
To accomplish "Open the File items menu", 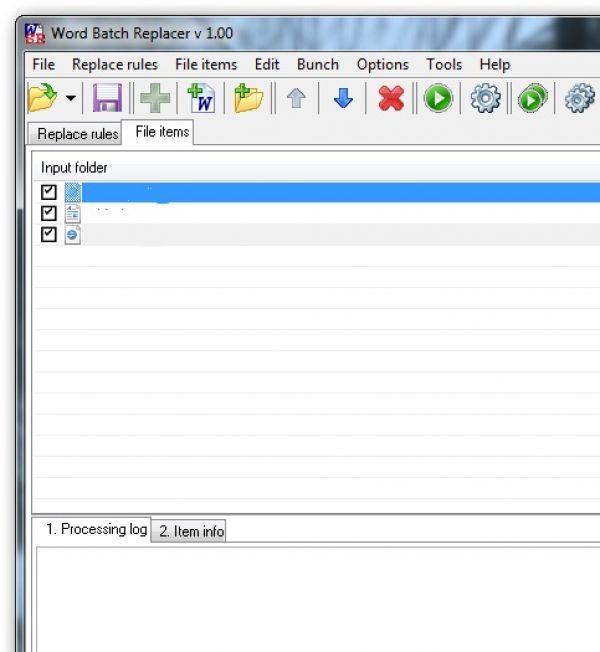I will pyautogui.click(x=206, y=64).
